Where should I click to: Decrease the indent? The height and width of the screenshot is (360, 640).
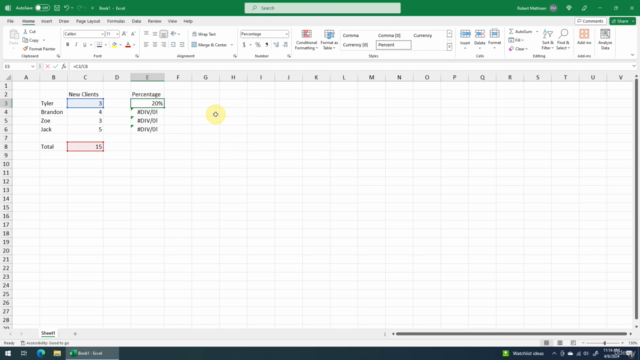173,44
